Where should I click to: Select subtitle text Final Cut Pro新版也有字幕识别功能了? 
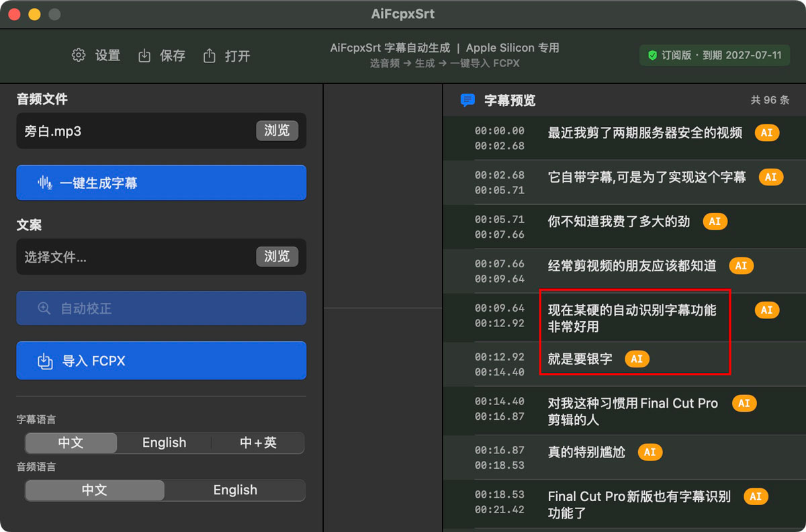click(x=639, y=505)
